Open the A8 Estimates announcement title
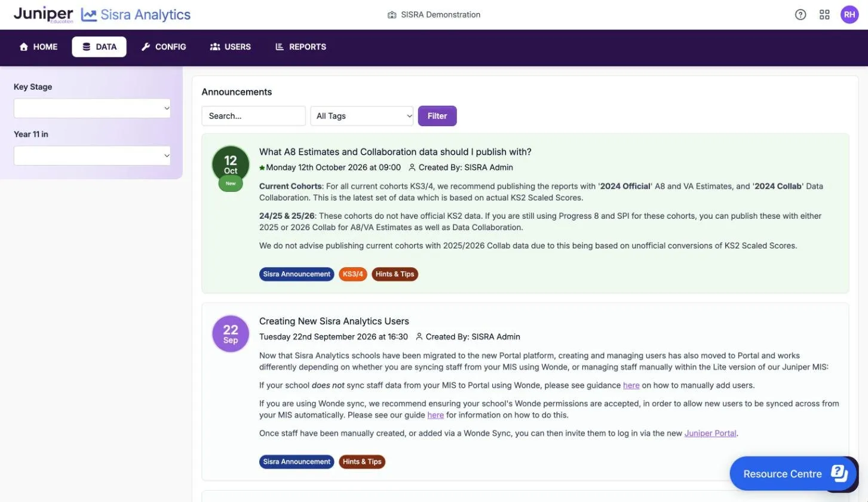 point(395,152)
